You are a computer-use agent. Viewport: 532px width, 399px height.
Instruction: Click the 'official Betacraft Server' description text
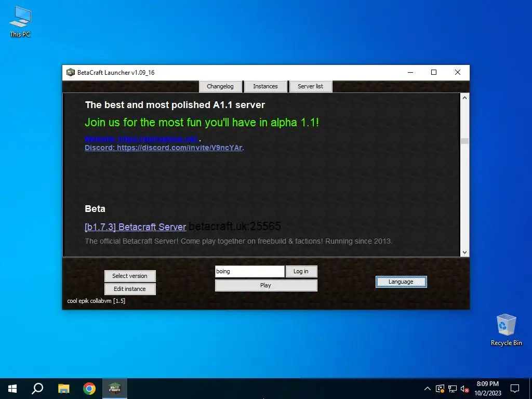pyautogui.click(x=238, y=241)
